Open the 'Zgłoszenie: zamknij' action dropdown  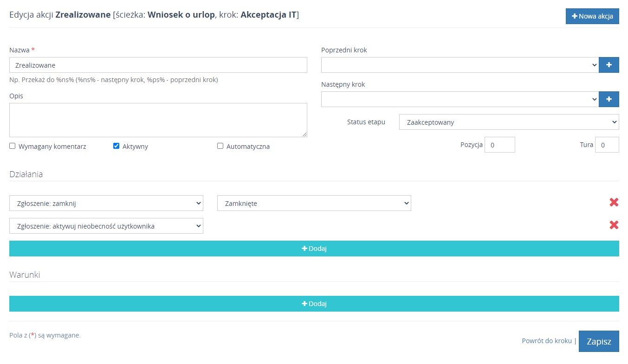tap(106, 203)
